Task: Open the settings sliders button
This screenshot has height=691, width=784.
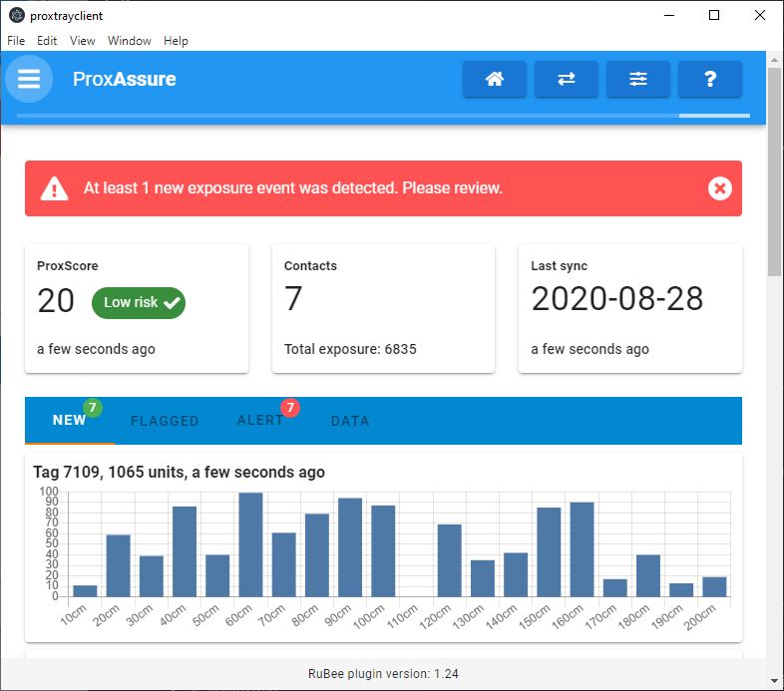Action: (x=638, y=80)
